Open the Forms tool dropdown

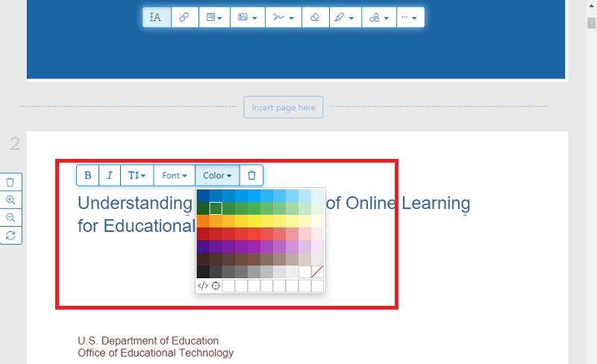click(x=214, y=17)
